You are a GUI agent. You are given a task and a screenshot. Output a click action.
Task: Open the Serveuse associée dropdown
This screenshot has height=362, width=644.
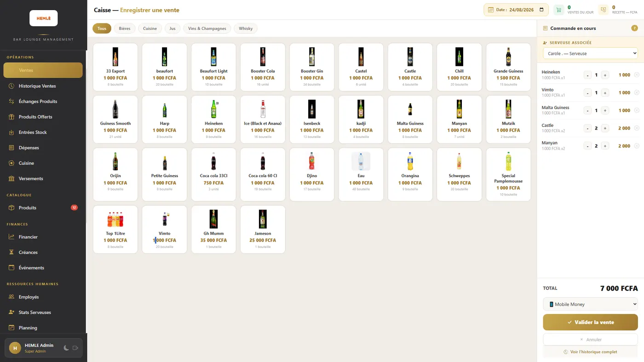[x=590, y=53]
